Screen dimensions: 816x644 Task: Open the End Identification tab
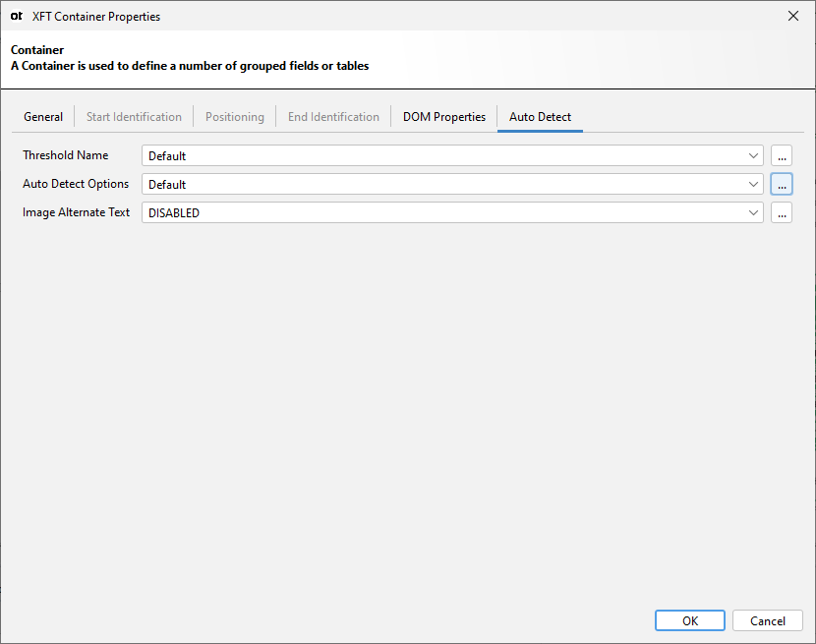pyautogui.click(x=333, y=116)
